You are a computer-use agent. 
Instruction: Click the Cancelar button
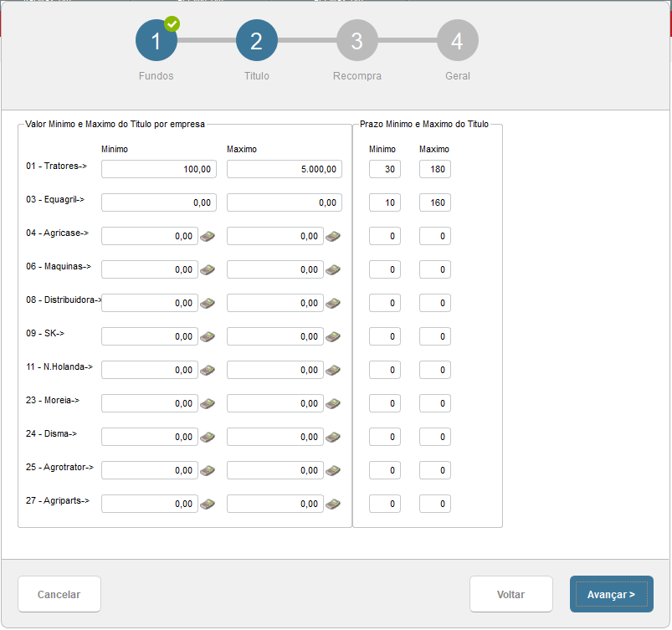[x=59, y=594]
